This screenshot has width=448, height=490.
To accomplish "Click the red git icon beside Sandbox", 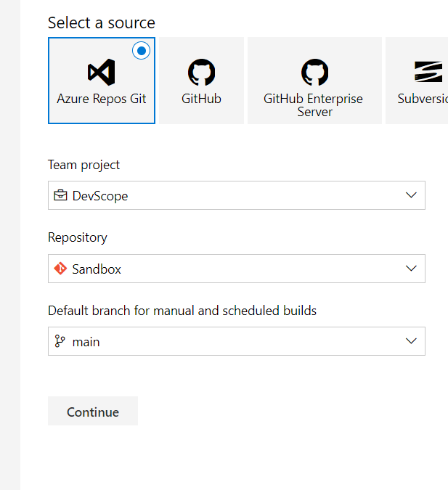I will tap(60, 269).
